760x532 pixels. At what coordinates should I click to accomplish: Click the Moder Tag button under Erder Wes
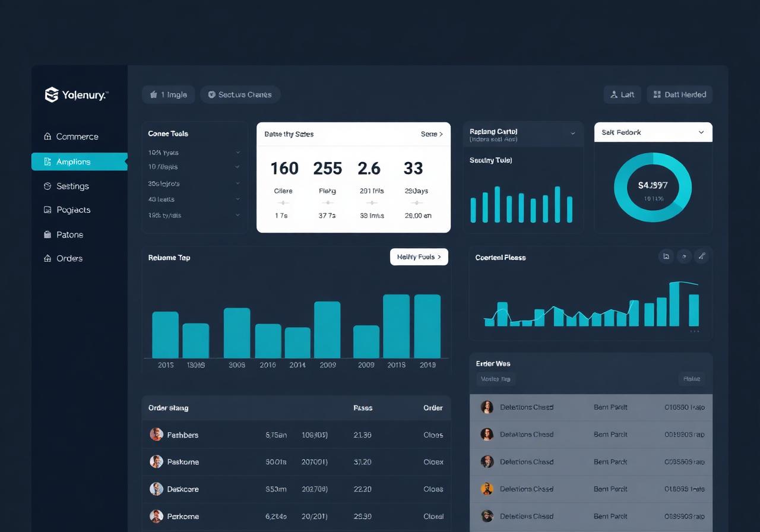click(x=496, y=379)
